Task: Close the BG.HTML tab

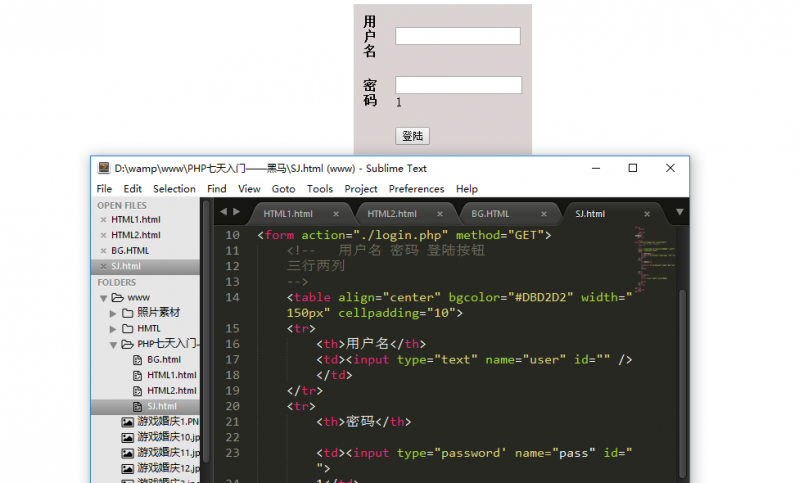Action: (543, 214)
